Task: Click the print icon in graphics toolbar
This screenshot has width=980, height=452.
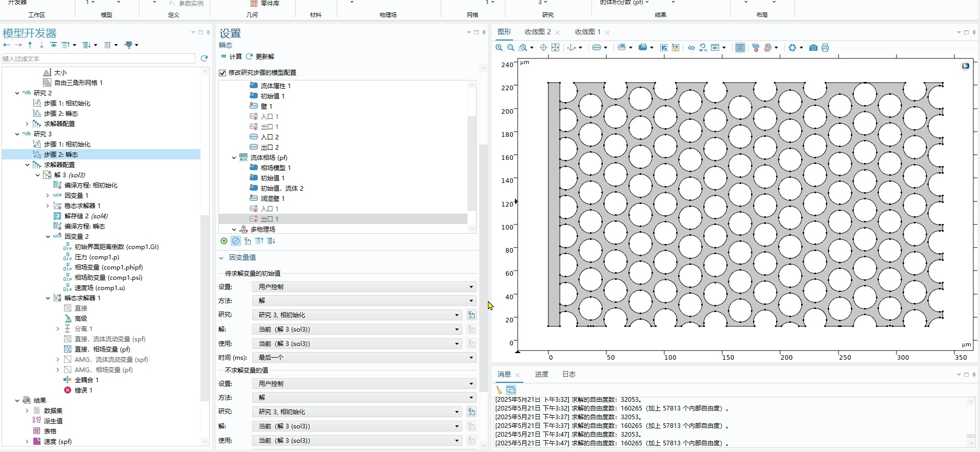Action: coord(825,48)
